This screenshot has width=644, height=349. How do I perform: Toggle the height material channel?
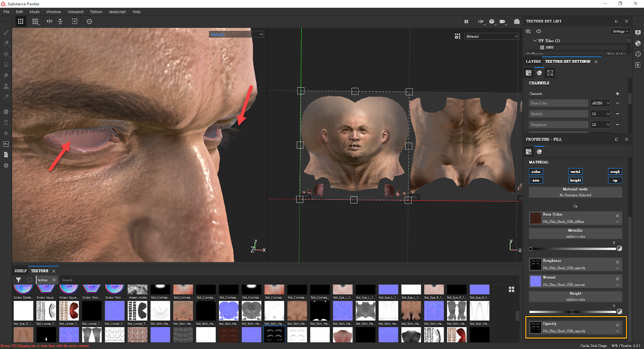point(575,180)
